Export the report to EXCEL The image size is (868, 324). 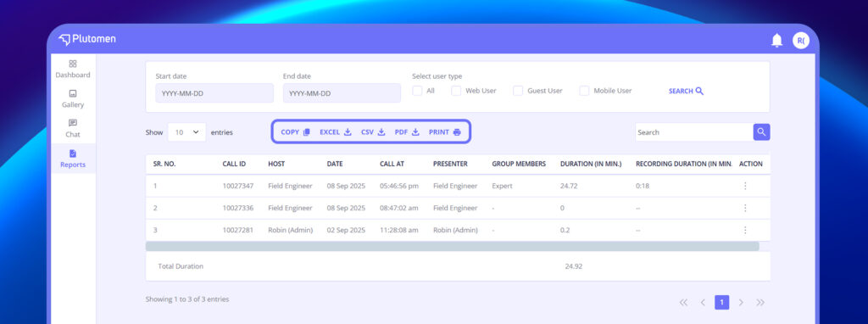(336, 132)
